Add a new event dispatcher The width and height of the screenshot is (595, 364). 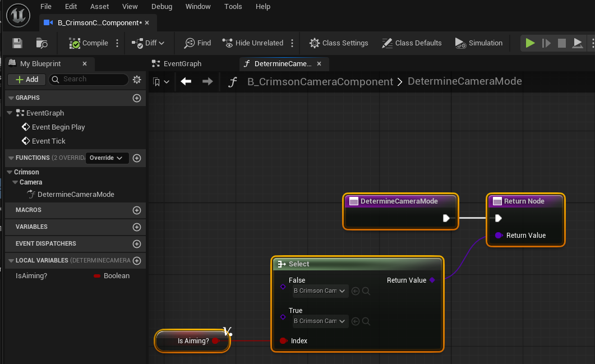(137, 243)
